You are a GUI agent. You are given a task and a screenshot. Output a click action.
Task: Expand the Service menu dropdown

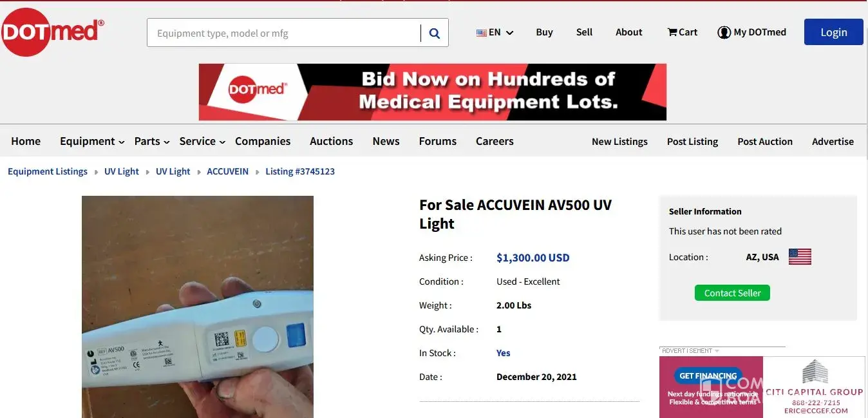coord(202,141)
